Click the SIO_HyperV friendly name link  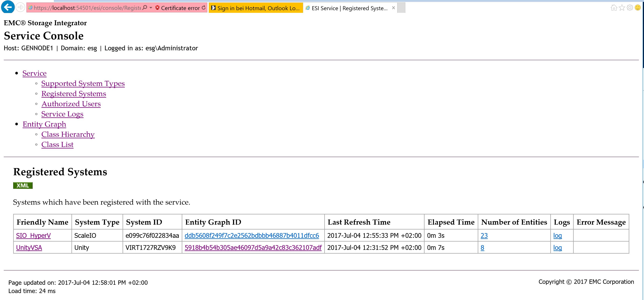coord(33,235)
